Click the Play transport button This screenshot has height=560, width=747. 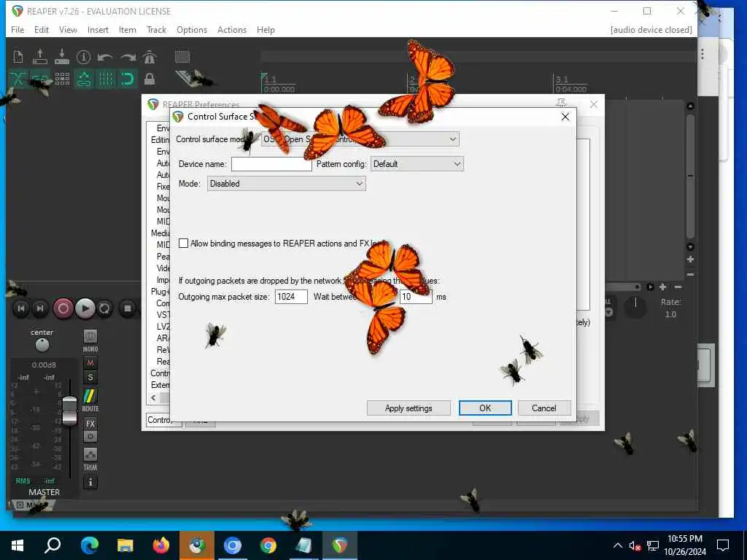pos(85,308)
